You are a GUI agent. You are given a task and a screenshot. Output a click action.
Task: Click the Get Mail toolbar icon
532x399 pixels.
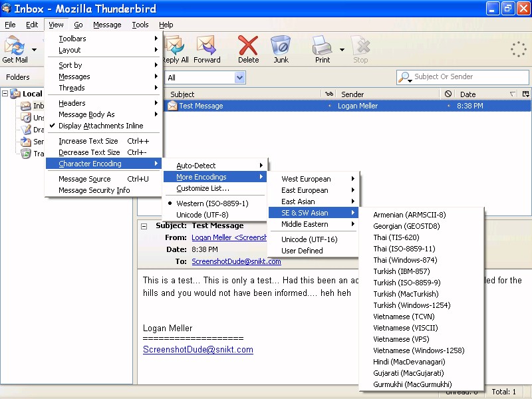14,45
